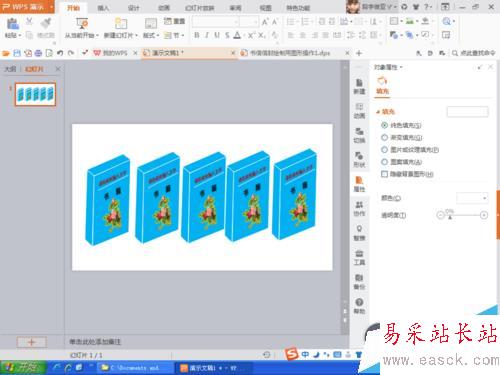Select gradient fill radio option
The width and height of the screenshot is (500, 375).
pos(384,137)
